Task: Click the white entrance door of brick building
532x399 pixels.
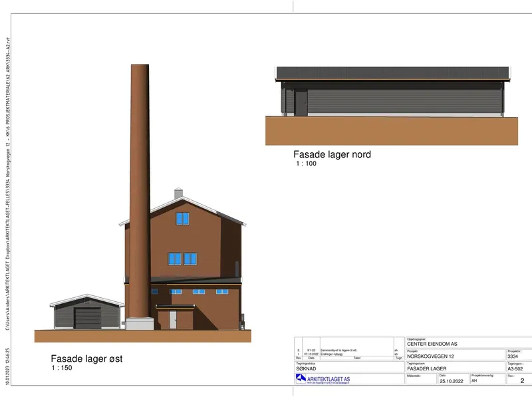Action: click(x=173, y=320)
